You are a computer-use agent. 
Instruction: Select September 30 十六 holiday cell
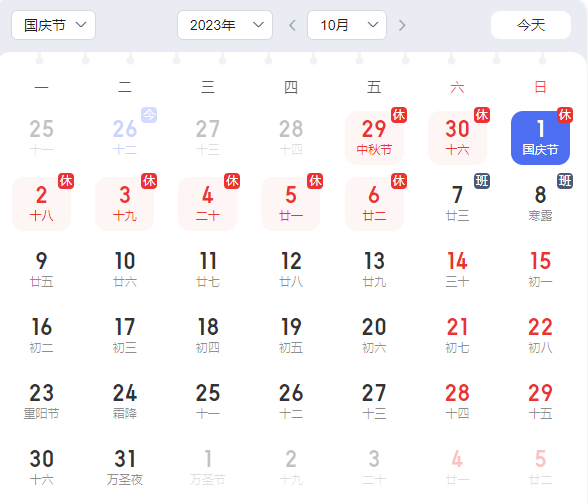click(457, 138)
